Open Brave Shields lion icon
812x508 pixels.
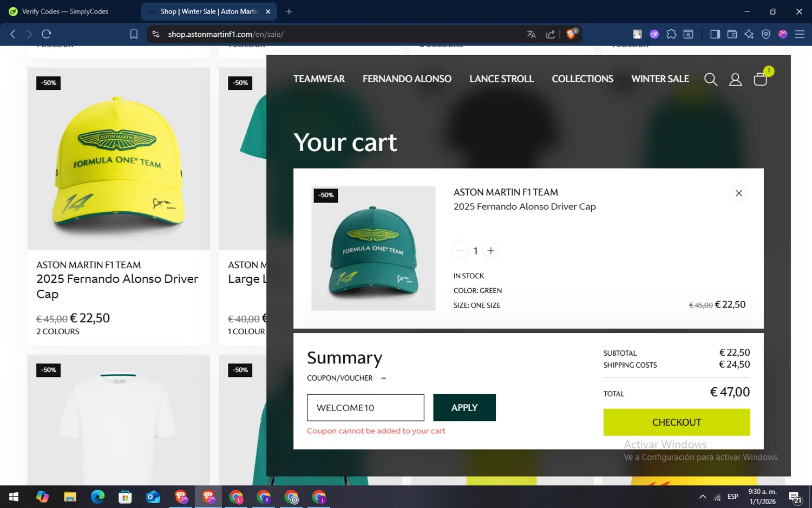tap(571, 34)
